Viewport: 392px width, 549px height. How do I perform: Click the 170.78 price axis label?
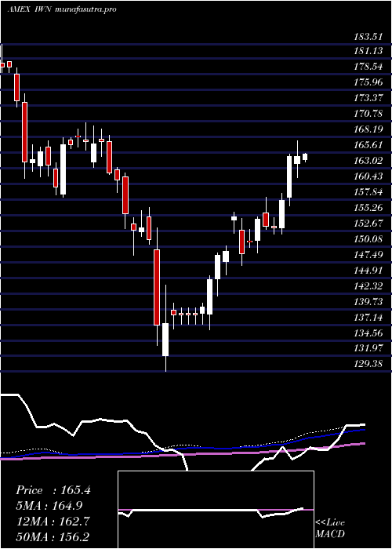coord(368,114)
